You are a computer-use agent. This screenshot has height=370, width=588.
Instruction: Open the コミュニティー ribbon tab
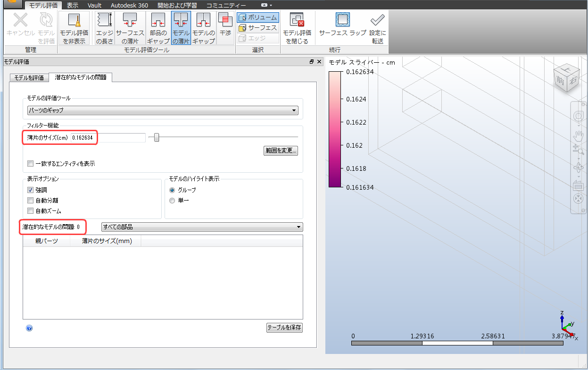(226, 6)
